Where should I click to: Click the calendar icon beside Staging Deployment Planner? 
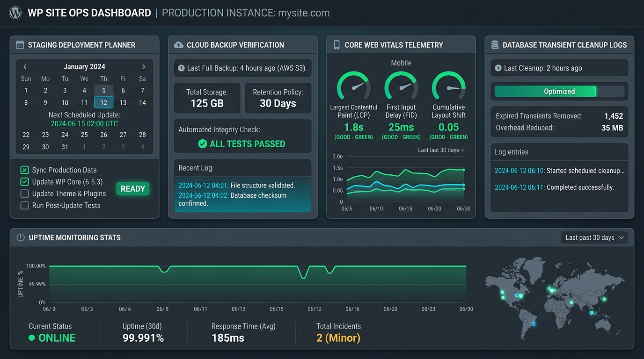pos(20,45)
